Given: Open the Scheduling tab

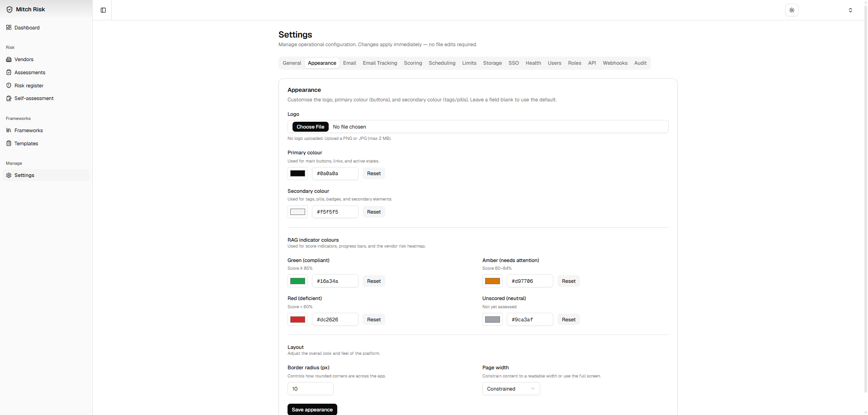Looking at the screenshot, I should click(x=442, y=63).
